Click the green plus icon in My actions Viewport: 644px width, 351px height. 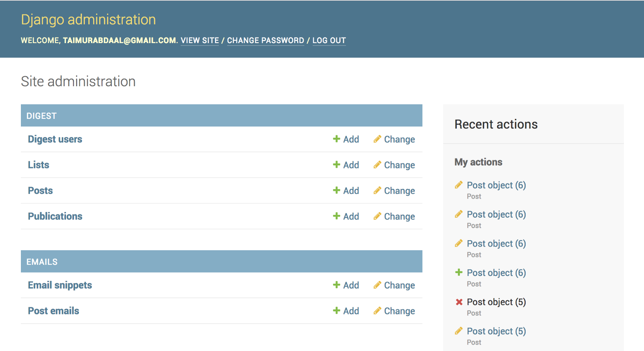pos(459,272)
